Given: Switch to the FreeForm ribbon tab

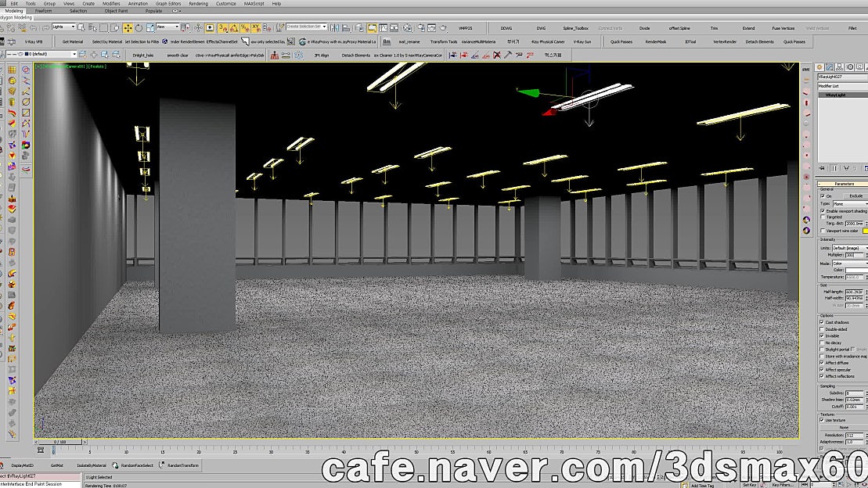Looking at the screenshot, I should pos(45,10).
